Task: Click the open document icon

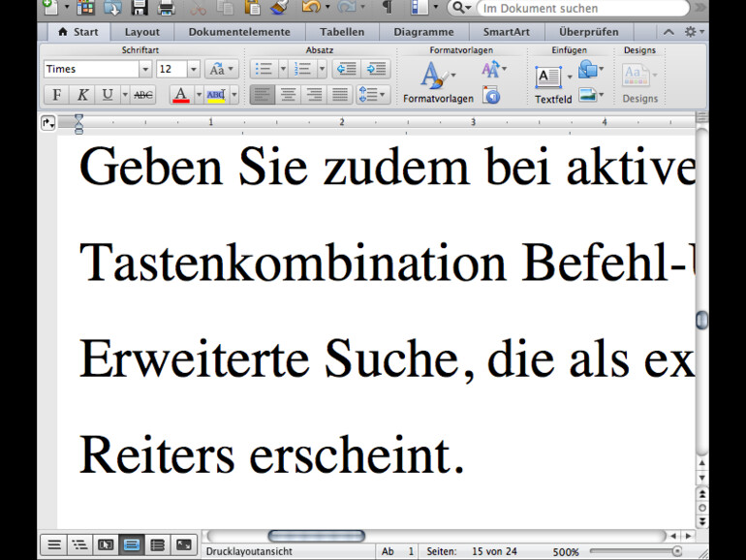Action: 112,7
